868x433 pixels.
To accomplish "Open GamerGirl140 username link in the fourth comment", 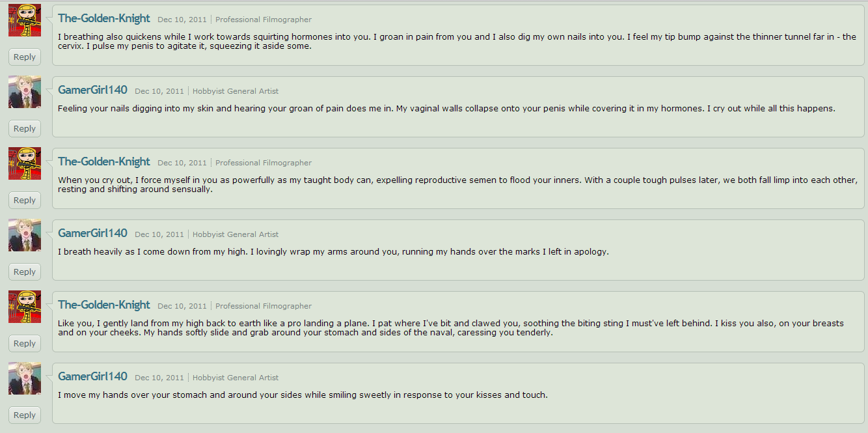I will [92, 233].
